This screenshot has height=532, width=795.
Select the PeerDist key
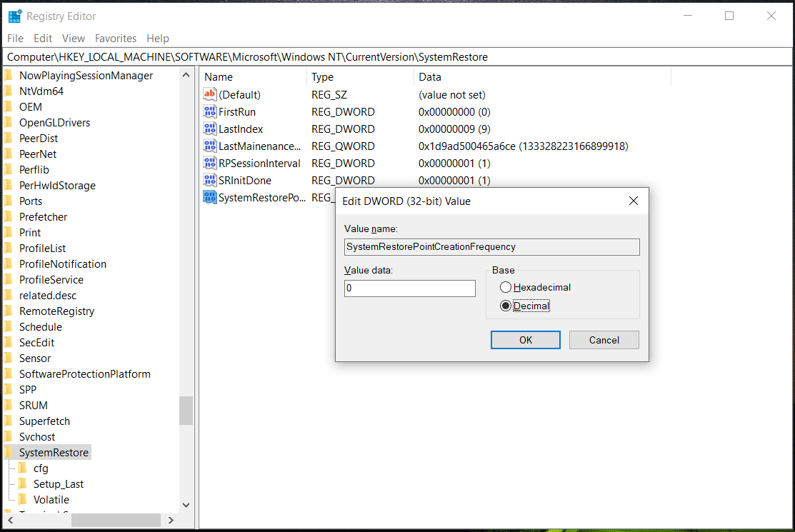coord(39,139)
